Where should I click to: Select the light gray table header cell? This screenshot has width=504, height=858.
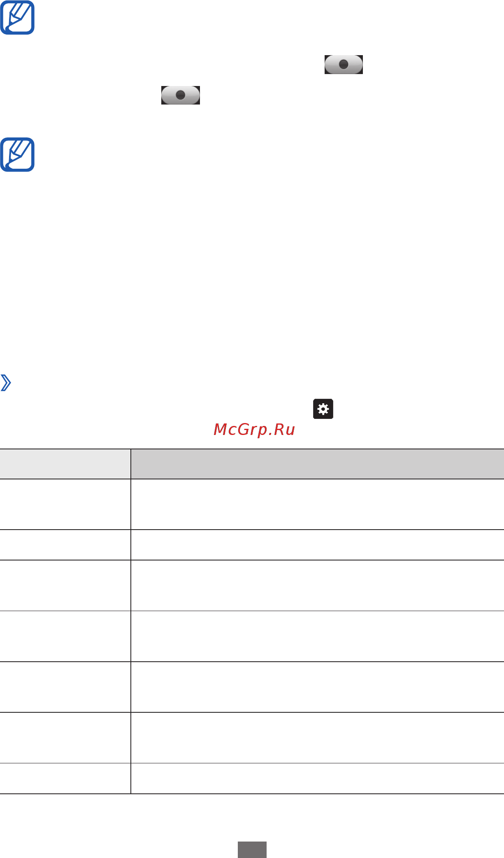65,464
